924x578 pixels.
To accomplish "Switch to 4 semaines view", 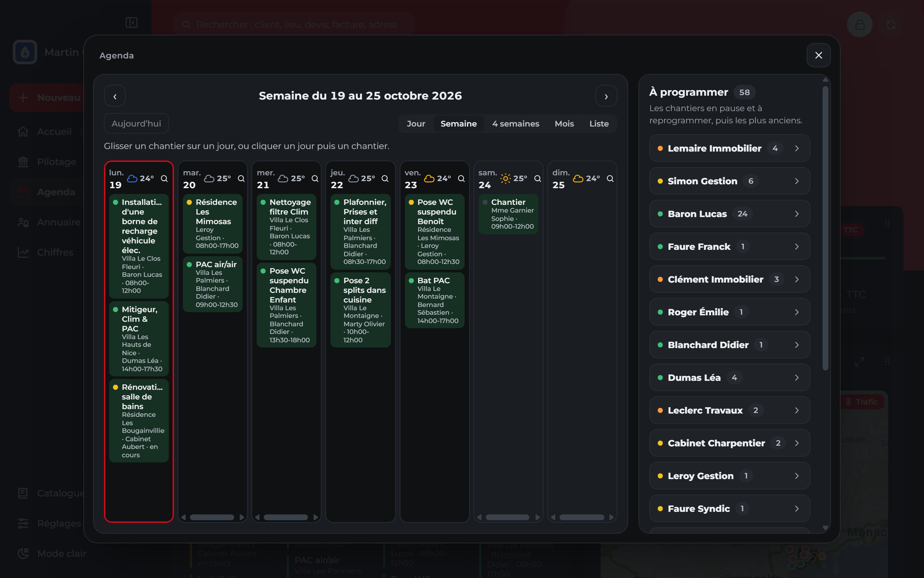I will coord(516,124).
